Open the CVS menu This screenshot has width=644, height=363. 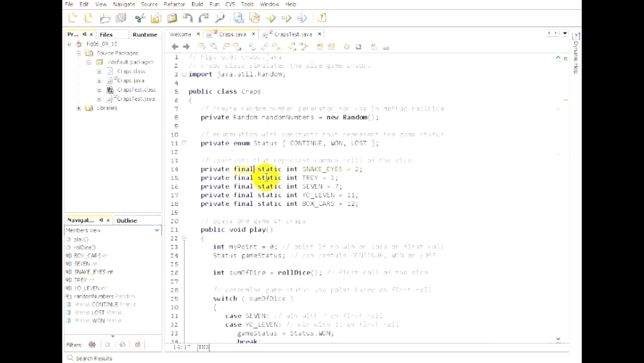pos(230,4)
